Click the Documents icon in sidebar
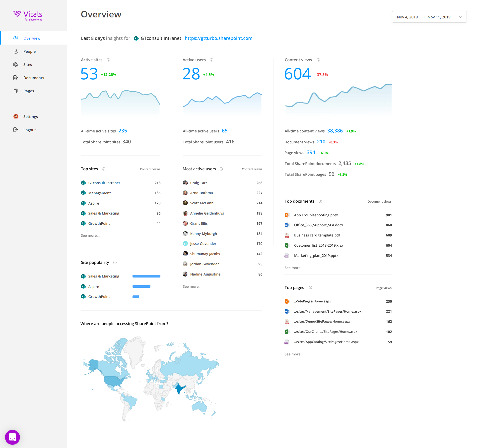The image size is (477, 448). 16,78
